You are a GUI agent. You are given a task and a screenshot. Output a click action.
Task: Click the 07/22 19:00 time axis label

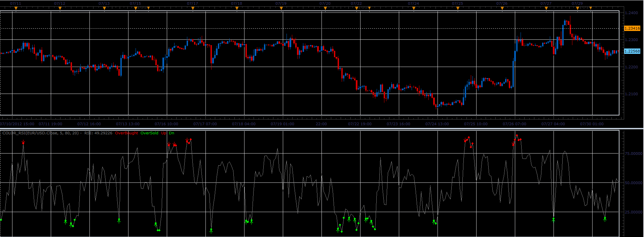click(x=360, y=124)
